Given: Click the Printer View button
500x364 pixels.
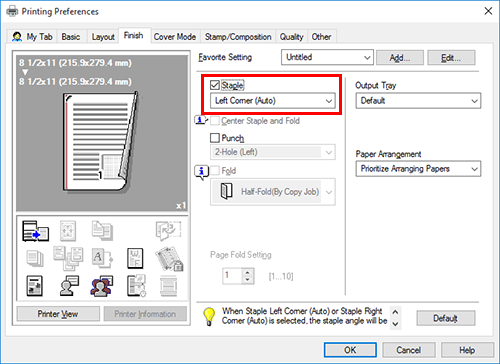Looking at the screenshot, I should (58, 314).
